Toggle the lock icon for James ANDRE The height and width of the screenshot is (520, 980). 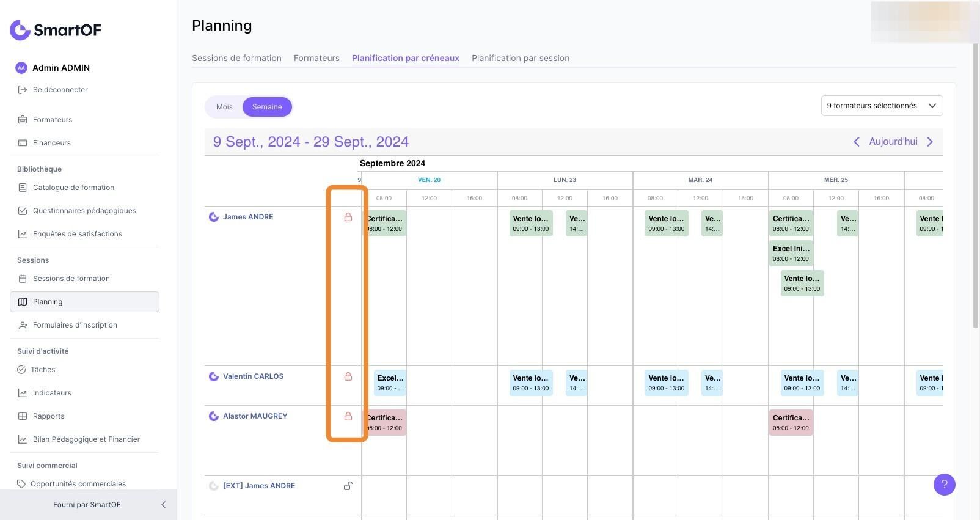tap(348, 217)
